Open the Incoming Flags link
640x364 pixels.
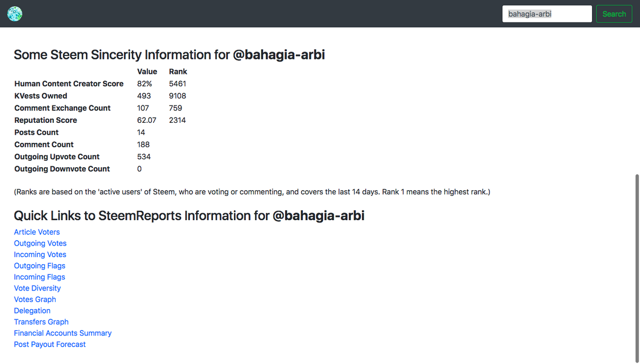coord(39,277)
